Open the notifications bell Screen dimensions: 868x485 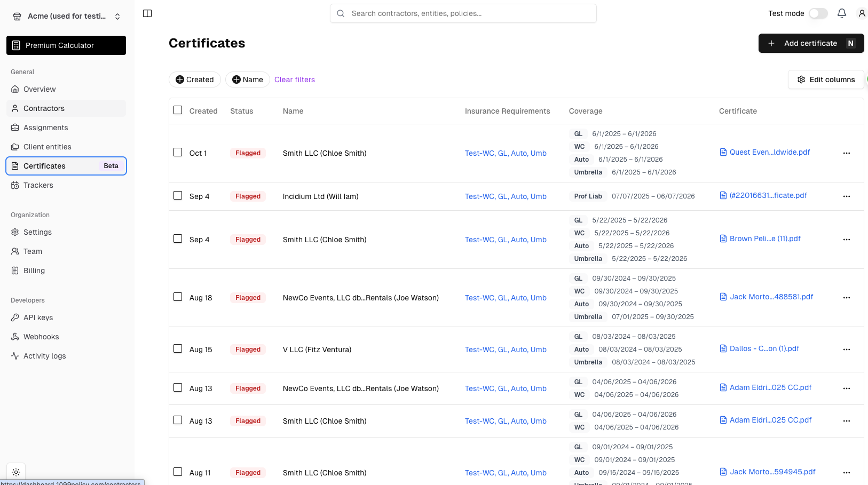pos(841,13)
